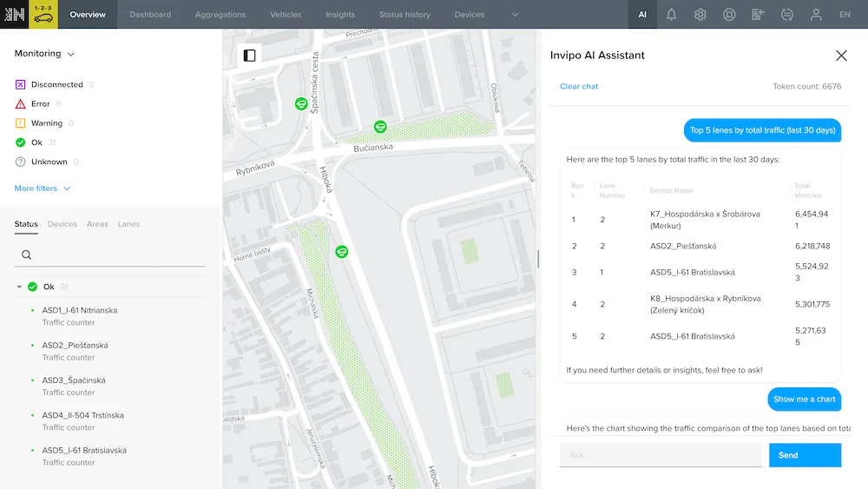Filter by Warning status
The image size is (868, 489).
click(x=43, y=123)
